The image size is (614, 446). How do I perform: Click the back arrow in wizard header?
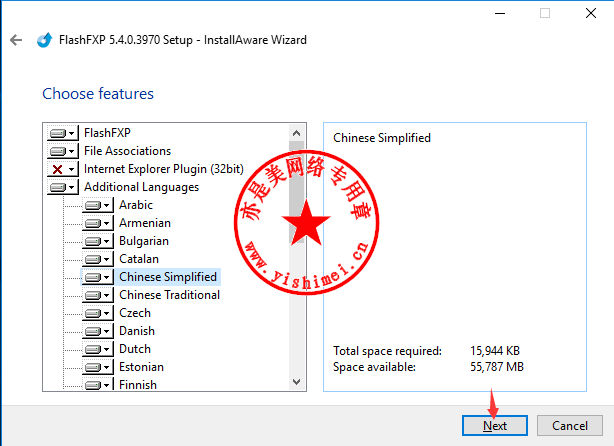(x=15, y=40)
